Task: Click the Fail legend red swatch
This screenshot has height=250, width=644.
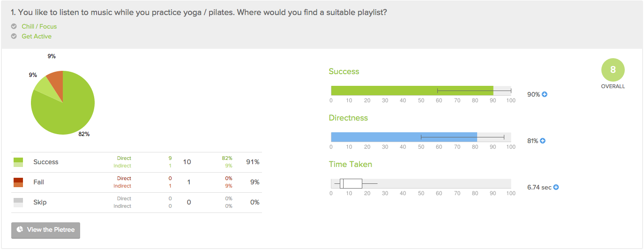Action: click(18, 182)
